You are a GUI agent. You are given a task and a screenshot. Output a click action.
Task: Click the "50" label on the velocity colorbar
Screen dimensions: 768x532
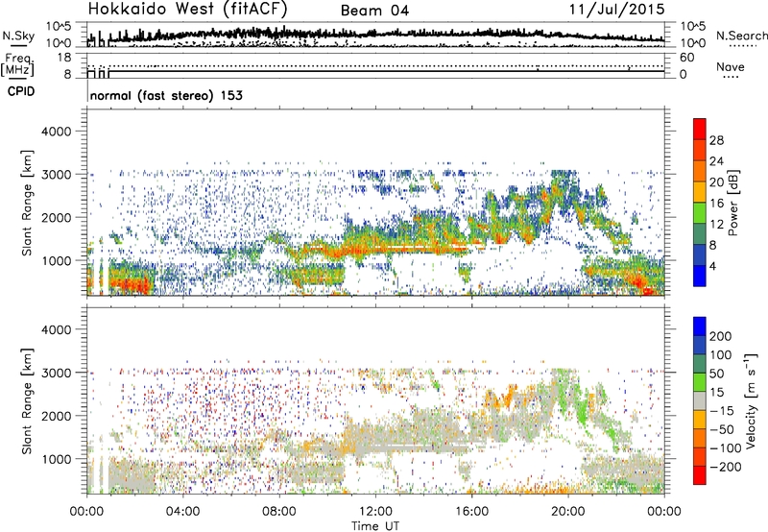tap(716, 374)
